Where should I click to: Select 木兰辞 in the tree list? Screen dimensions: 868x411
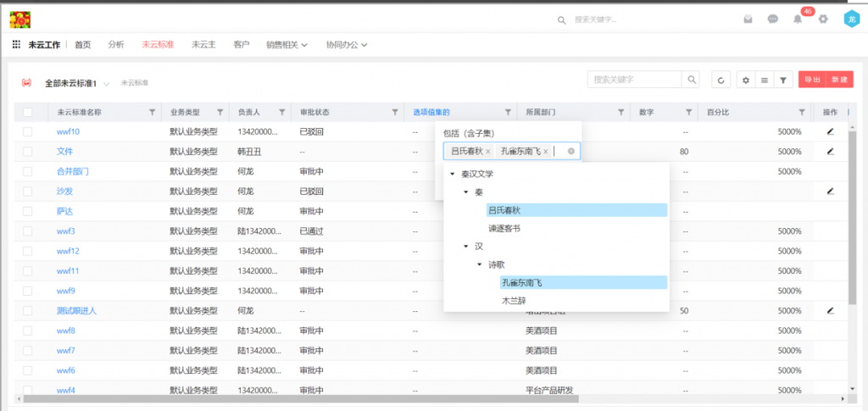[x=515, y=301]
